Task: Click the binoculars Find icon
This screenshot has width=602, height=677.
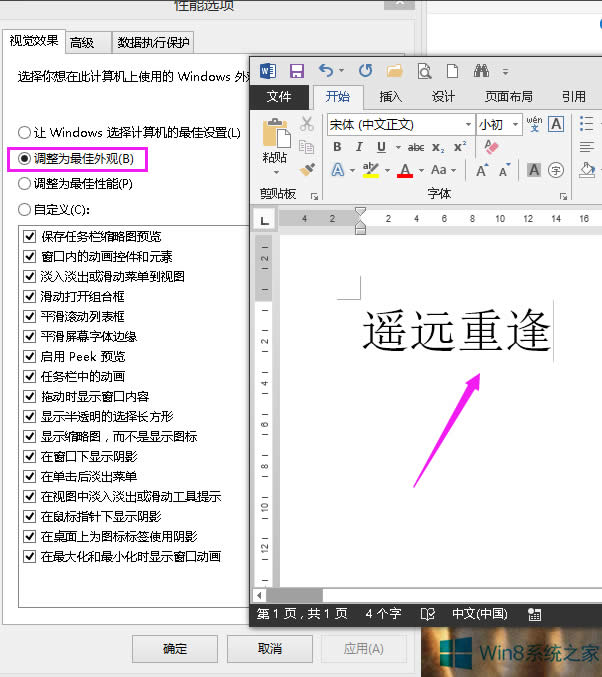Action: coord(481,71)
